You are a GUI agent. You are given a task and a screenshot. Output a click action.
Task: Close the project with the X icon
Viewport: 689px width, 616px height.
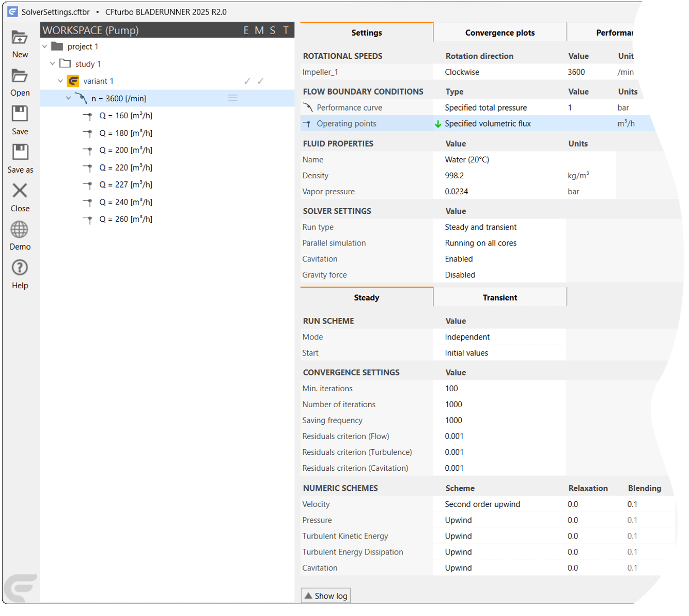[x=20, y=191]
